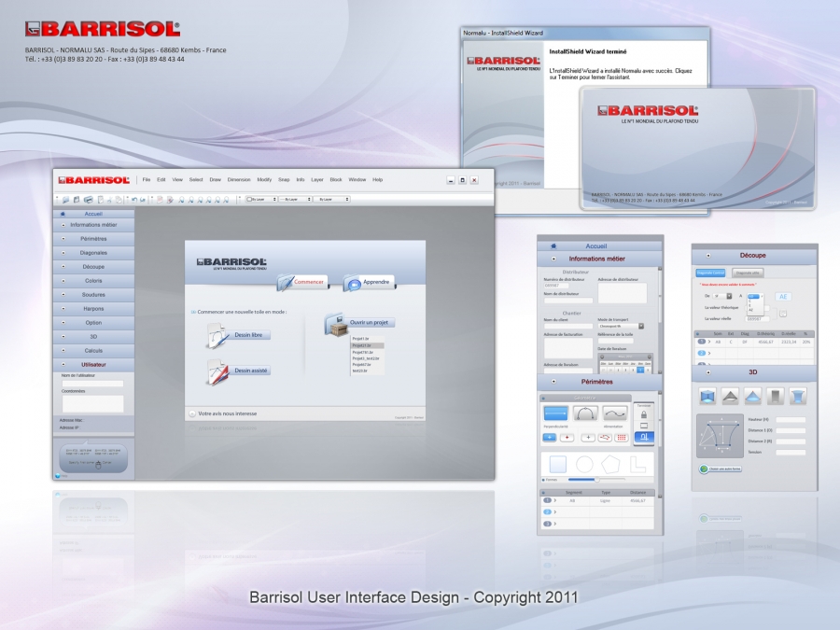The width and height of the screenshot is (840, 630).
Task: Expand the Diagonales section in sidebar
Action: [x=93, y=253]
